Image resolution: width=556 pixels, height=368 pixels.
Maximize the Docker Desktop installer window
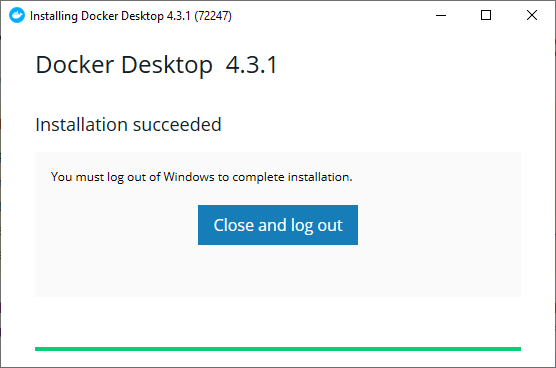(x=486, y=15)
